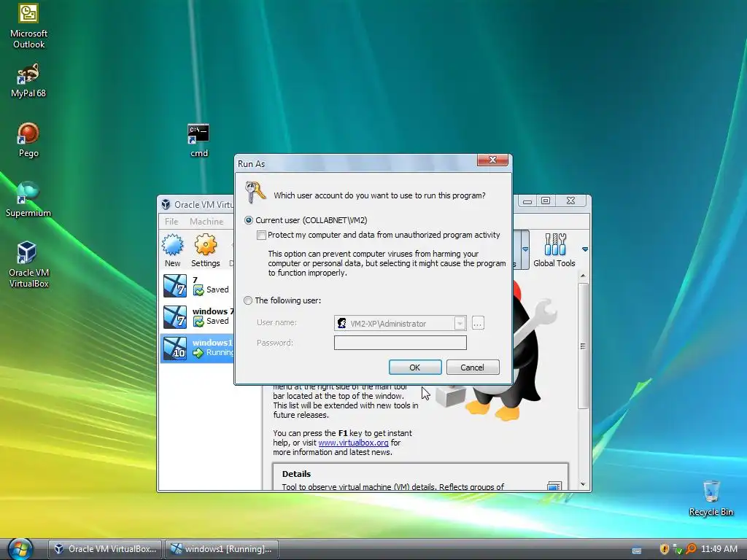Open Global Tools in VirtualBox toolbar

coord(554,251)
